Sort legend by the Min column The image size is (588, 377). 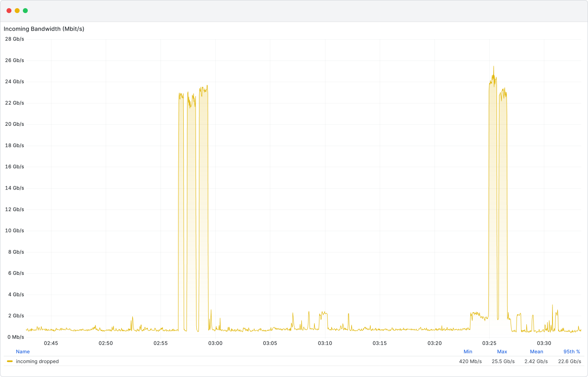point(468,352)
